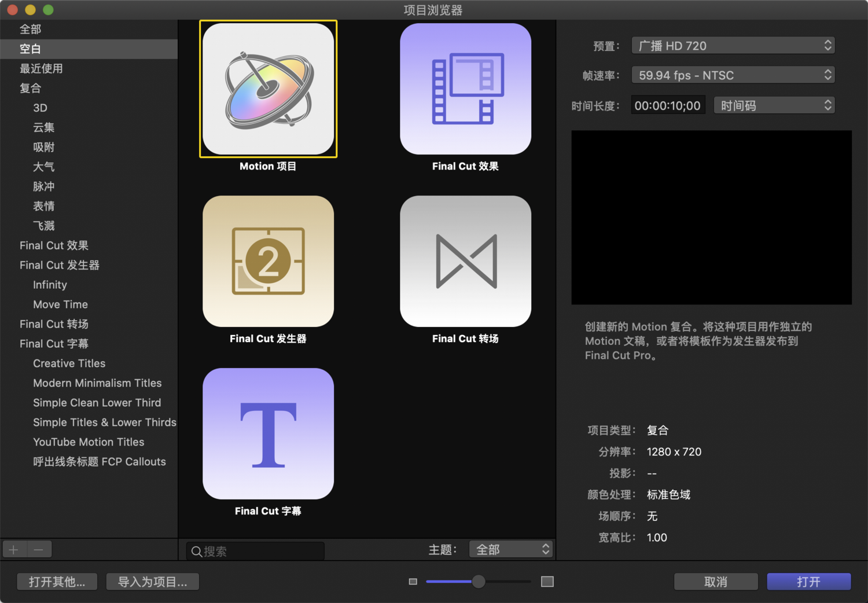Viewport: 868px width, 603px height.
Task: Click the 取消 button
Action: (x=716, y=582)
